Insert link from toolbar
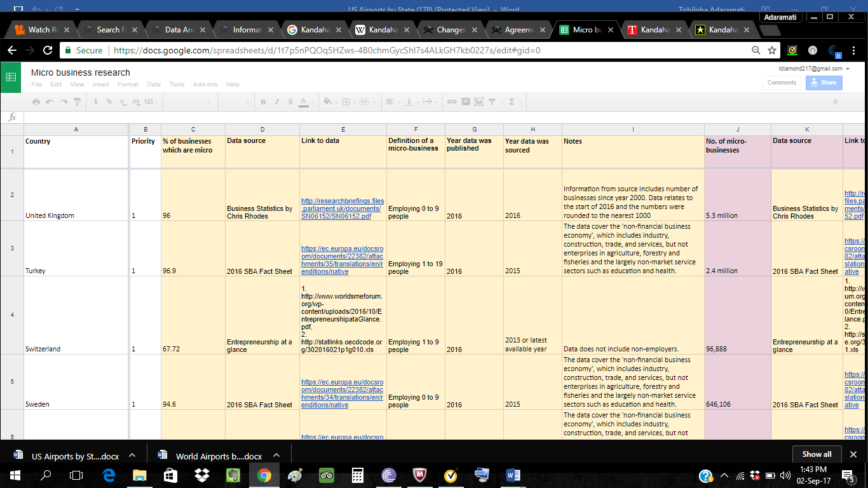 tap(451, 102)
